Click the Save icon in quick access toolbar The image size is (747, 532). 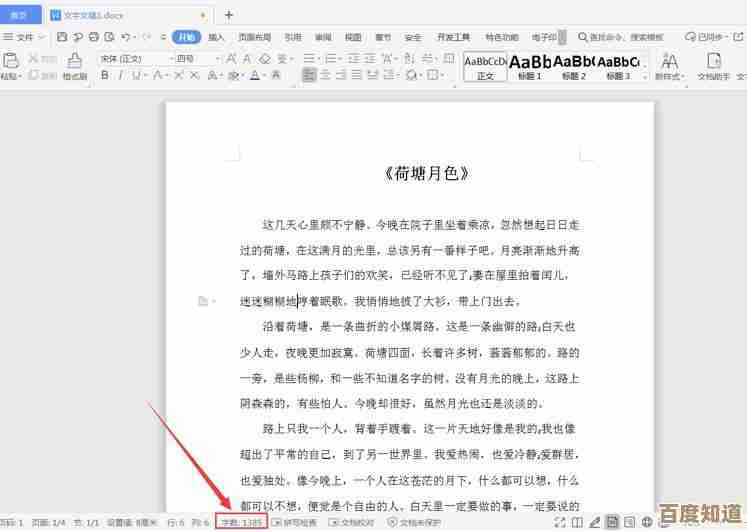pos(62,37)
